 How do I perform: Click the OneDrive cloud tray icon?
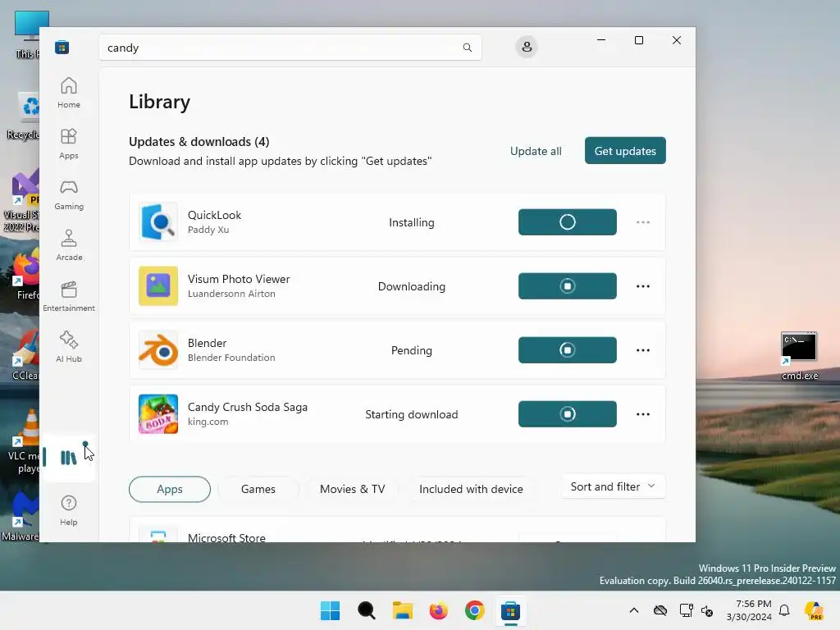pos(660,610)
